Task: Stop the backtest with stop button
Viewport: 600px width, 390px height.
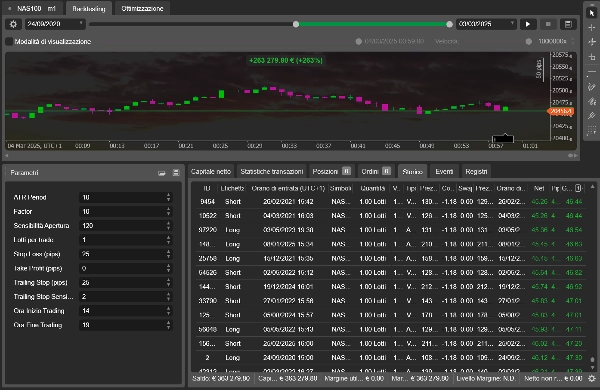Action: pyautogui.click(x=548, y=24)
